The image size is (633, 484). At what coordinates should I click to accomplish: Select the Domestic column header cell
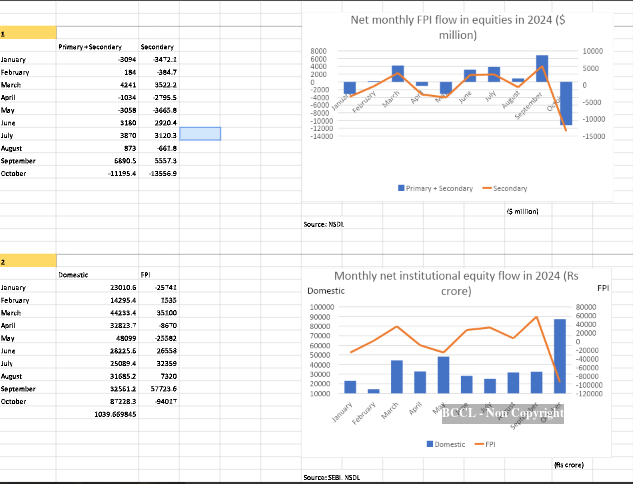click(x=97, y=275)
